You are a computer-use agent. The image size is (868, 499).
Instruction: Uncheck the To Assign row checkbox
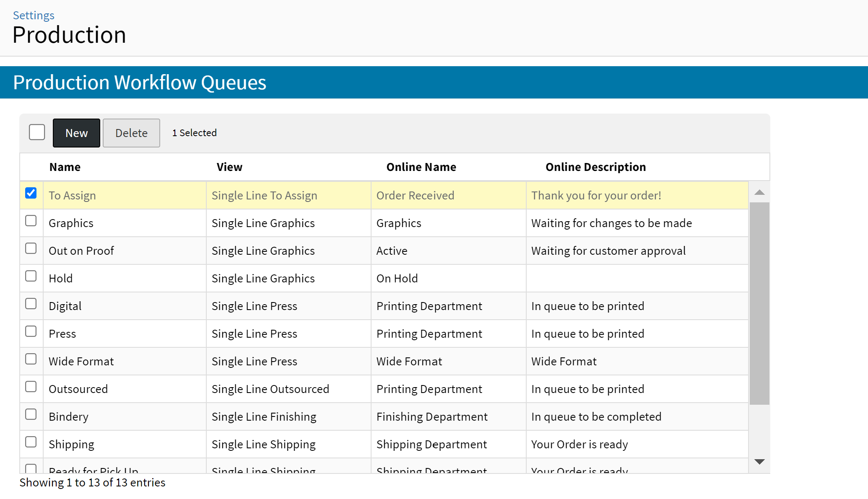click(31, 193)
